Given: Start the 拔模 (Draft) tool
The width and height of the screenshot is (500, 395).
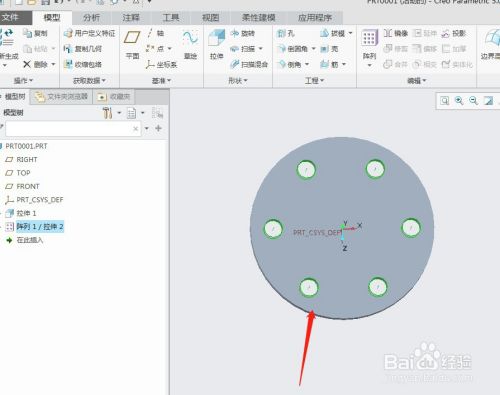Looking at the screenshot, I should tap(332, 33).
